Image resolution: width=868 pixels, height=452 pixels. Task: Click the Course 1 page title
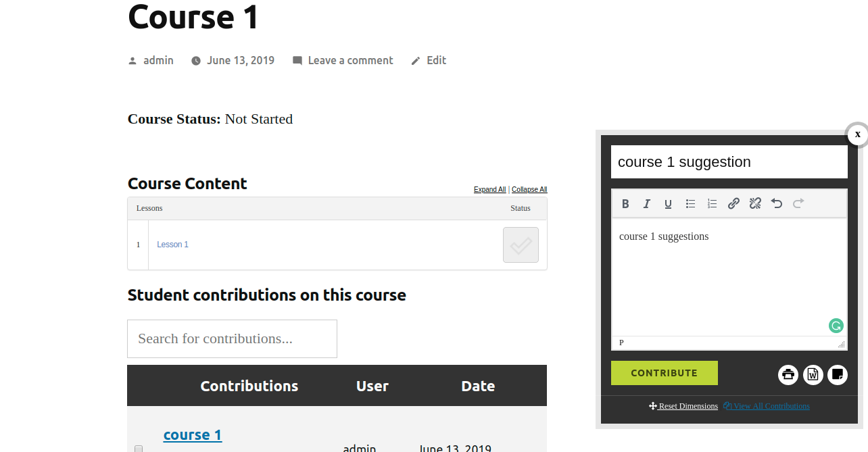(193, 16)
